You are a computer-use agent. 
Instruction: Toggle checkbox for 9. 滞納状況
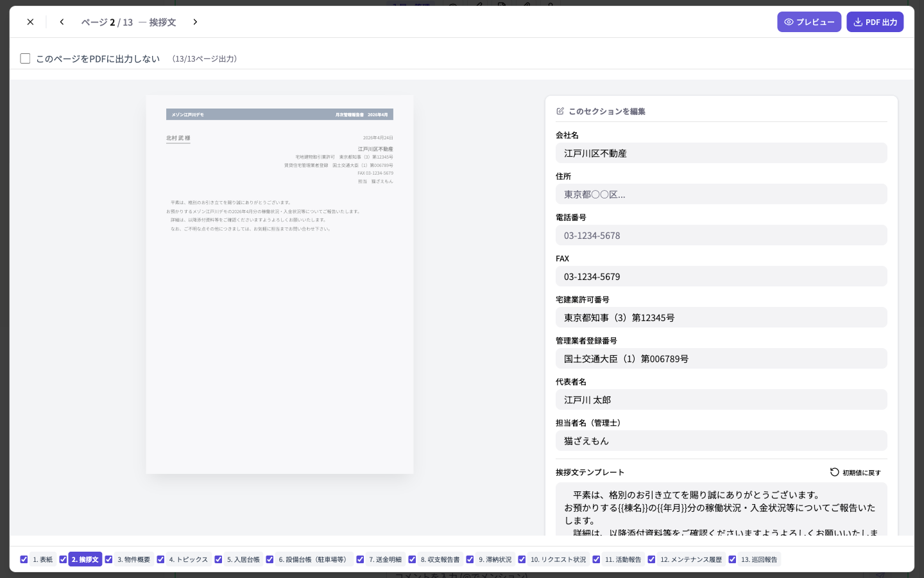coord(470,559)
